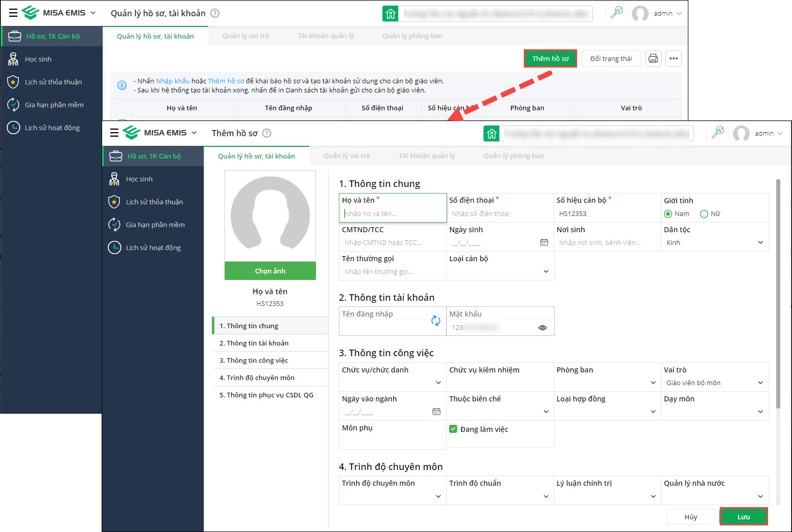The image size is (792, 532).
Task: Select the Nam gender radio button
Action: point(668,214)
